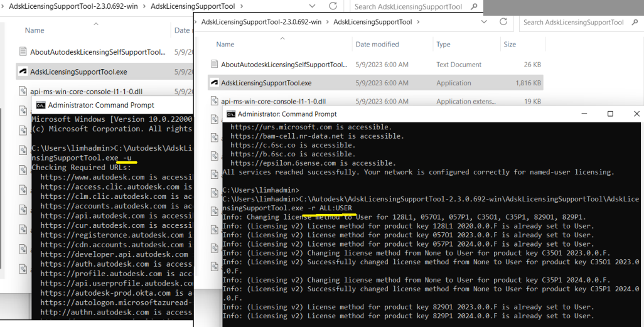
Task: Click the refresh icon in the front Explorer window
Action: click(x=503, y=22)
